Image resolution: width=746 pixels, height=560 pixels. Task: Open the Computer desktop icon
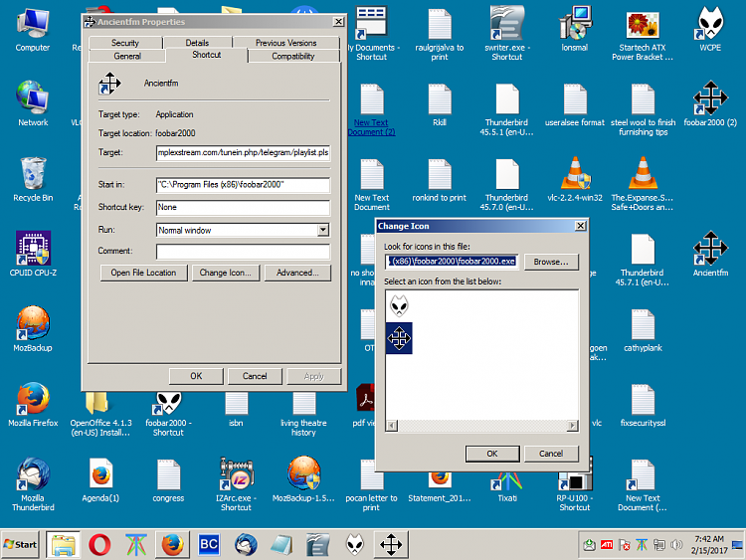click(x=33, y=30)
